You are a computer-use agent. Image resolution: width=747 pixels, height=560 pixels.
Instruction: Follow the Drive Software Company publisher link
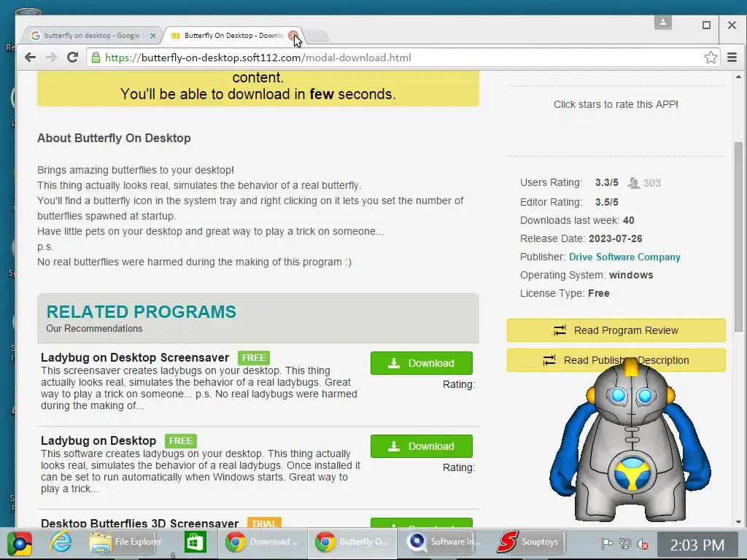624,257
